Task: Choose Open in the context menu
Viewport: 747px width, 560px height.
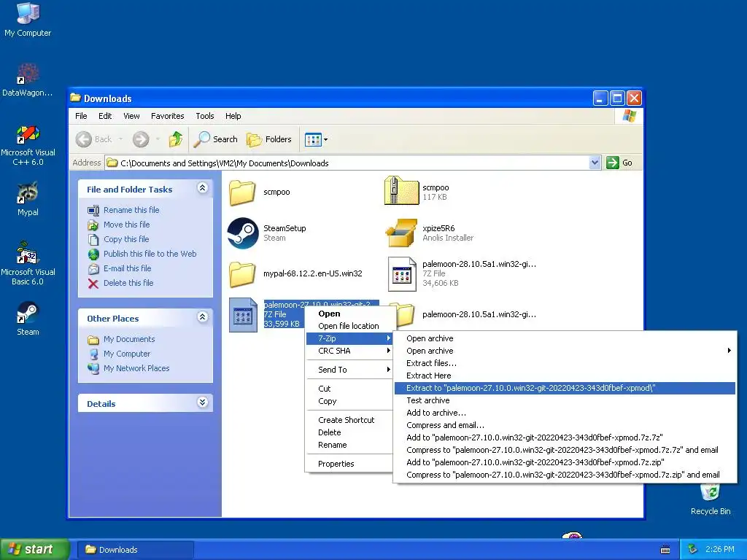Action: point(349,314)
